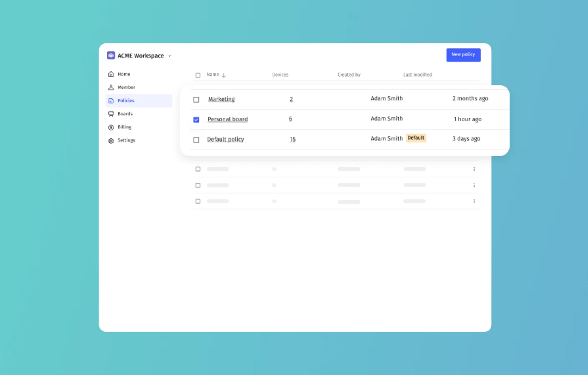Click the Member person icon
Viewport: 588px width, 375px height.
111,87
